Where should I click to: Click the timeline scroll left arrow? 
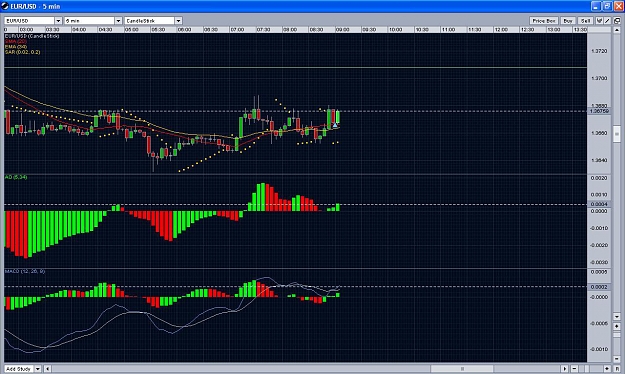click(x=47, y=369)
